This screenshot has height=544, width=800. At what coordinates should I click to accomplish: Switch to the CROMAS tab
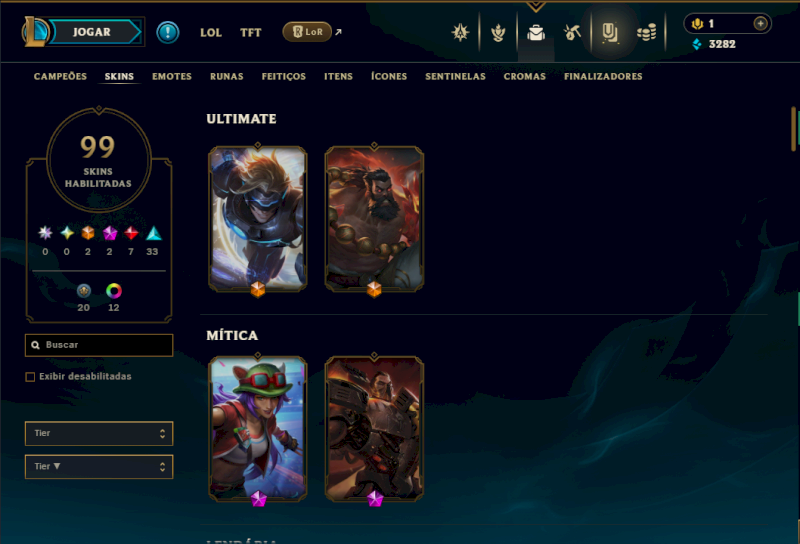click(x=524, y=77)
